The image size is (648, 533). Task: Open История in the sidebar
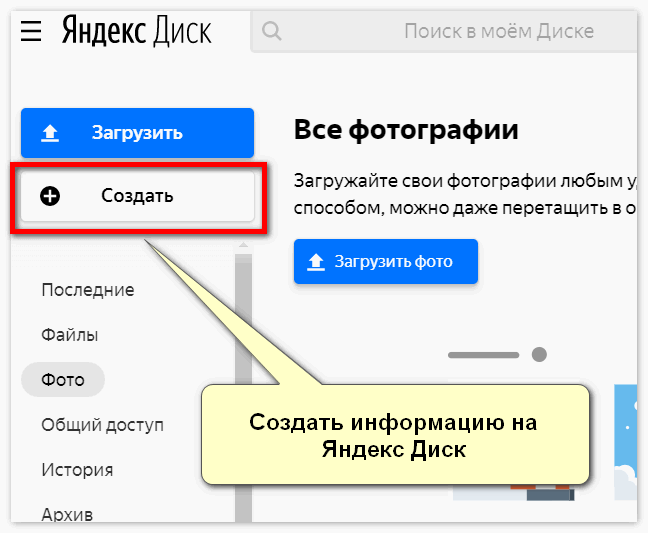tap(77, 470)
